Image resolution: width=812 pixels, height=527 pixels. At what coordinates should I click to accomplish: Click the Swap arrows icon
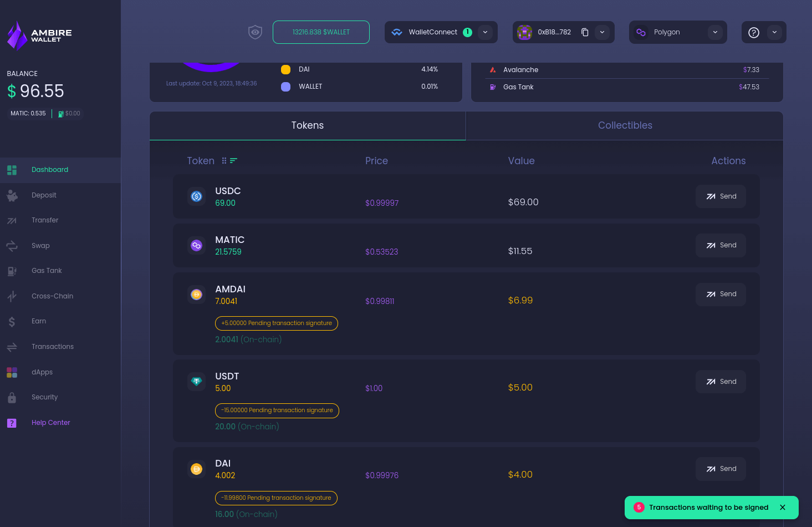point(12,246)
